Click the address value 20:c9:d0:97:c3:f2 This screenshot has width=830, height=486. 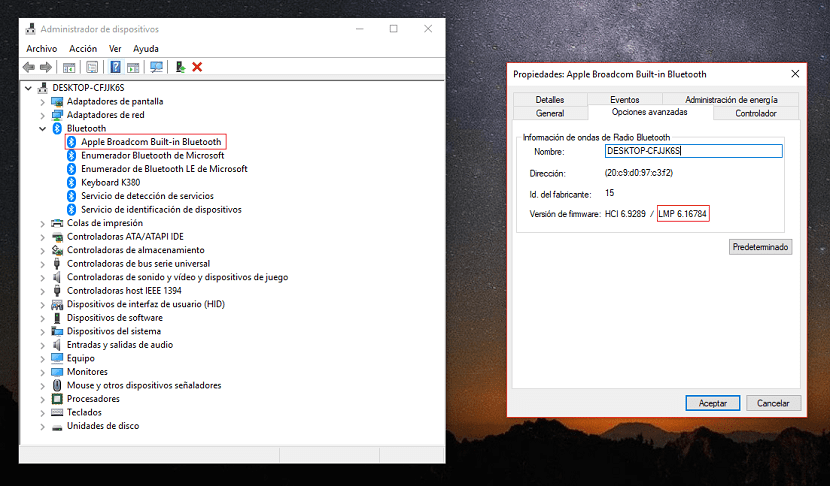[638, 173]
